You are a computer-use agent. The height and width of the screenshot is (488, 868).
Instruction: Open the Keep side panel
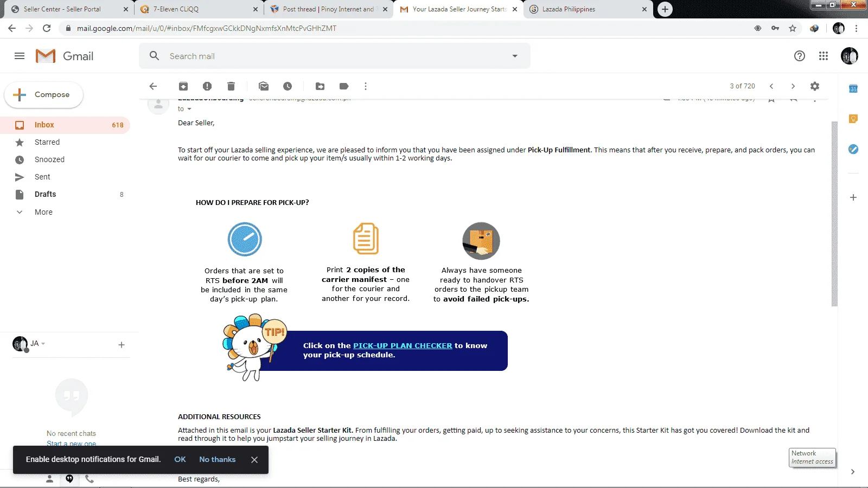tap(853, 119)
